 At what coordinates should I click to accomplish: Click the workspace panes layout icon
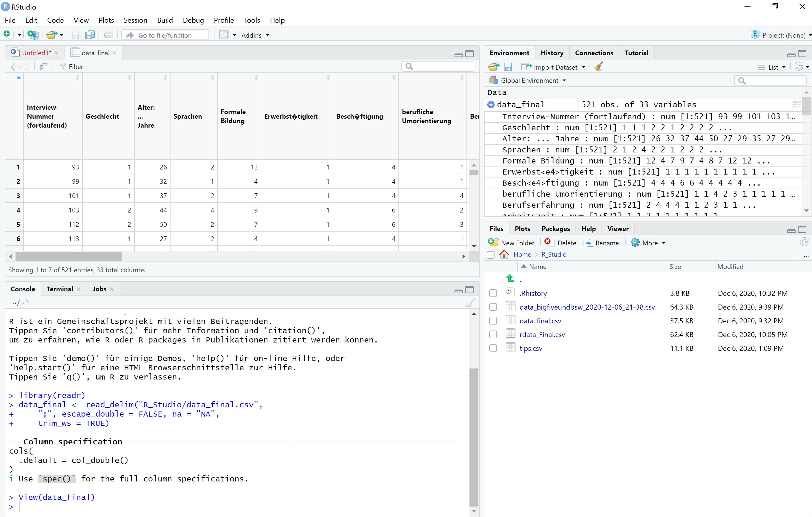tap(224, 35)
